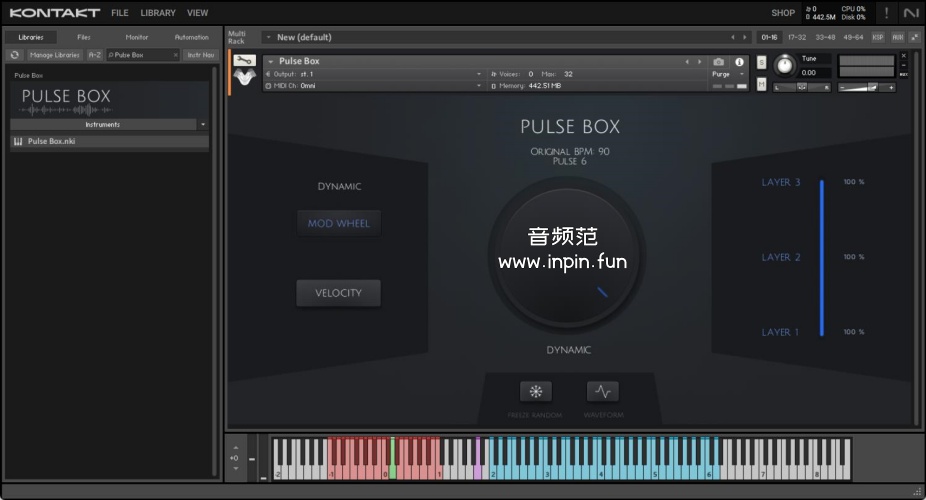Open the Purge dropdown menu
Image resolution: width=926 pixels, height=500 pixels.
pyautogui.click(x=728, y=74)
